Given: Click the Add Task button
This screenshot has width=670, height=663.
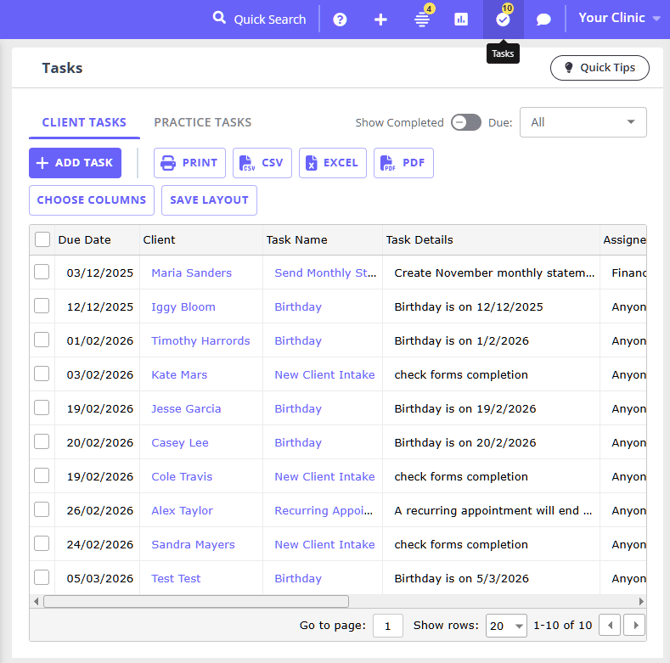Looking at the screenshot, I should (x=75, y=163).
